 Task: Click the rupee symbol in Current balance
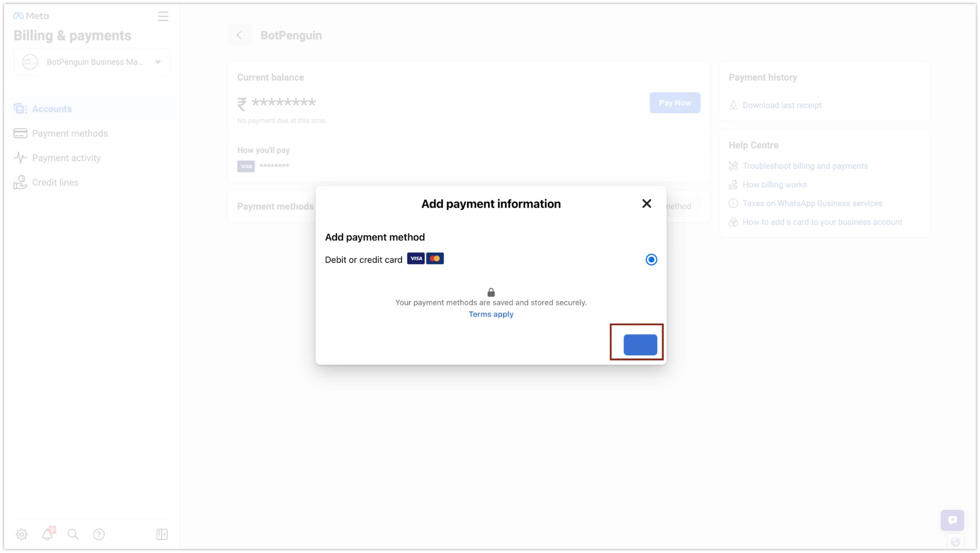[x=242, y=104]
